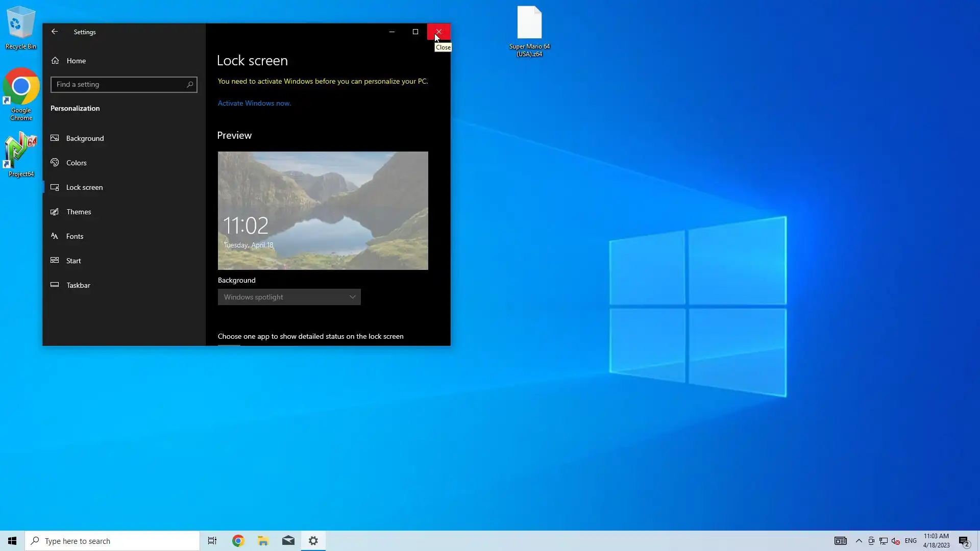980x551 pixels.
Task: Click the search magnifier in Find a setting
Action: click(x=190, y=85)
